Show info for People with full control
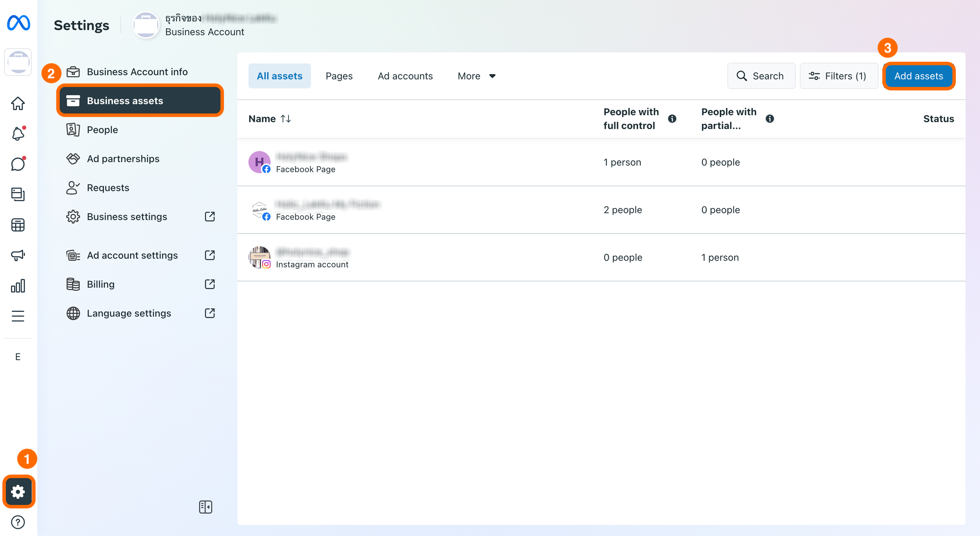Viewport: 980px width, 536px height. click(x=672, y=119)
